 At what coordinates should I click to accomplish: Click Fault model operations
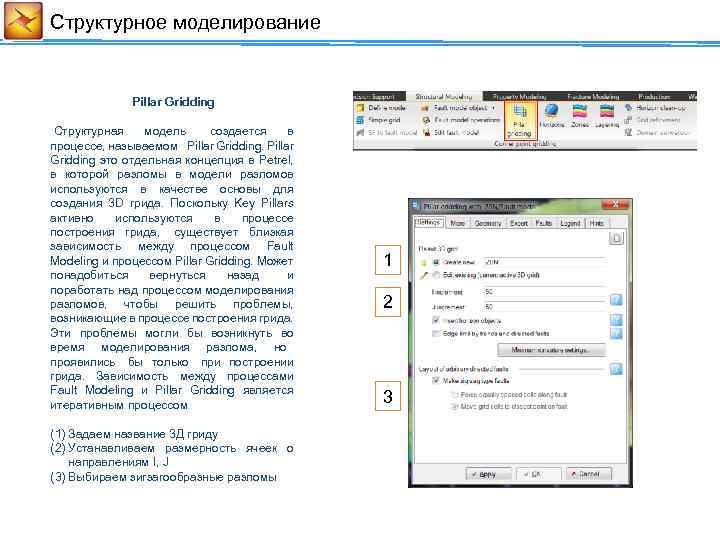click(461, 120)
